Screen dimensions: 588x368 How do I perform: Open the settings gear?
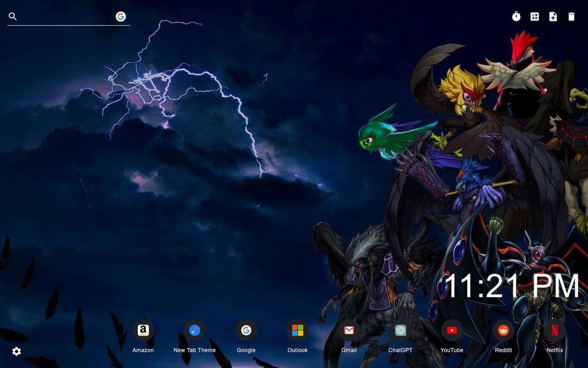pos(17,351)
